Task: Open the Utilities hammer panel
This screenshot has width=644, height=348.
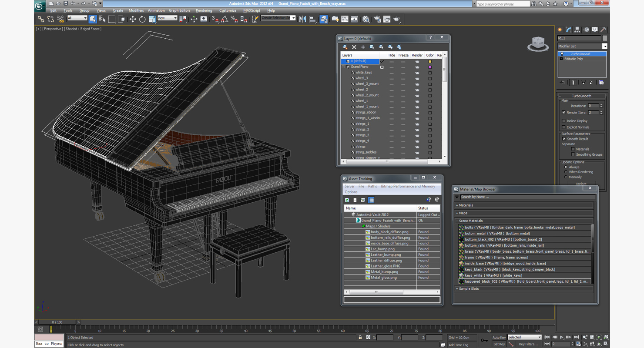Action: click(x=604, y=30)
